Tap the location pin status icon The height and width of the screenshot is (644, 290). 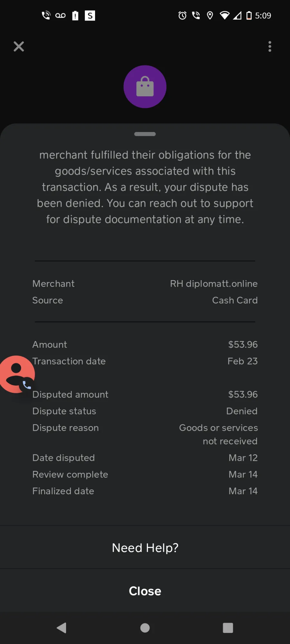pyautogui.click(x=210, y=15)
